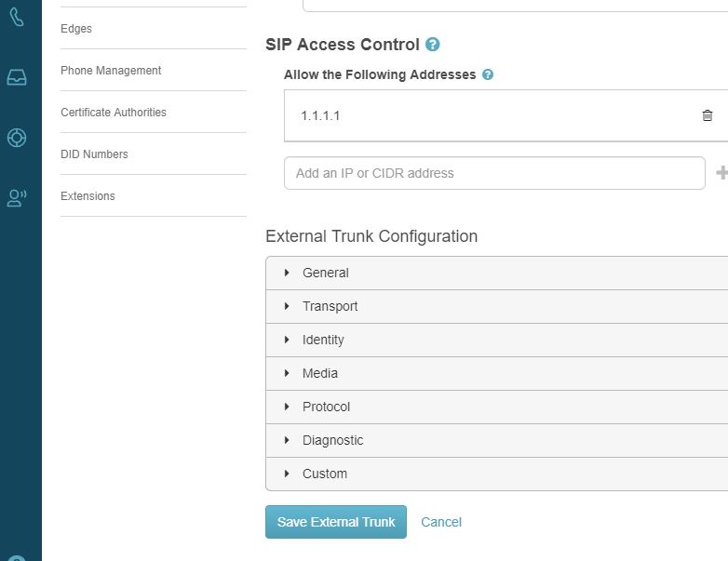Click the lifebuoy support icon in sidebar
The image size is (728, 561).
(x=17, y=138)
